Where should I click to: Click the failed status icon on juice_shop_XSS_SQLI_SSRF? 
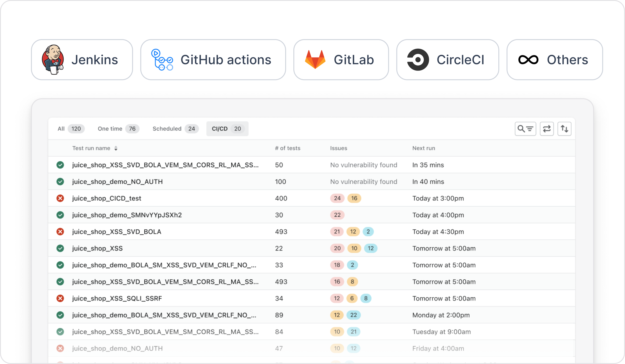tap(60, 298)
